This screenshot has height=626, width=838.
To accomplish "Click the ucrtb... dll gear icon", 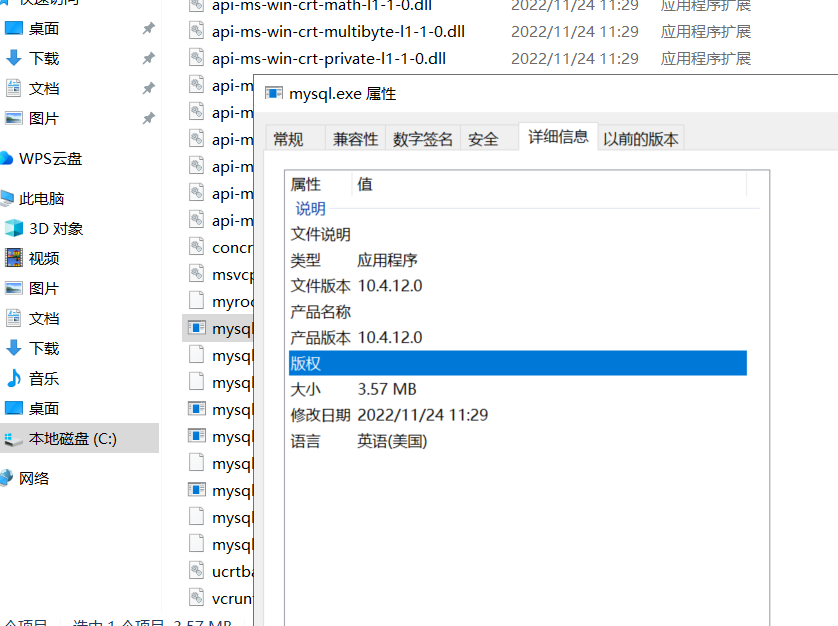I will coord(197,571).
